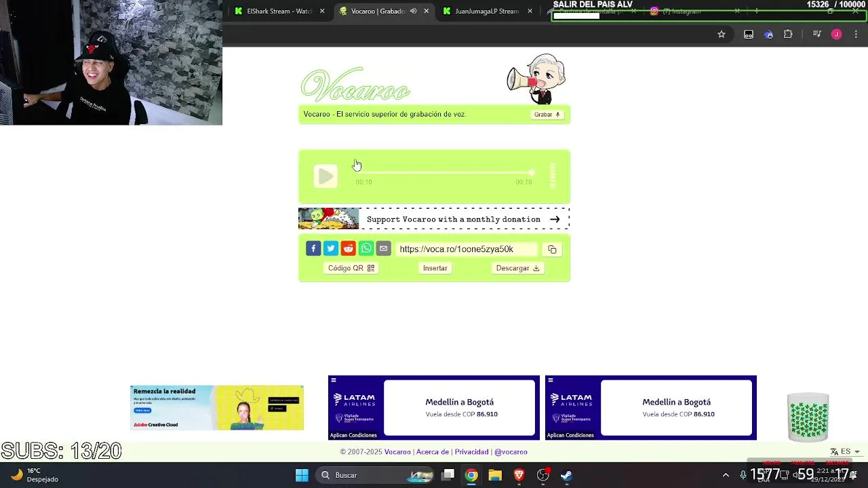Open Task View on the taskbar
Viewport: 868px width, 488px height.
(x=448, y=475)
